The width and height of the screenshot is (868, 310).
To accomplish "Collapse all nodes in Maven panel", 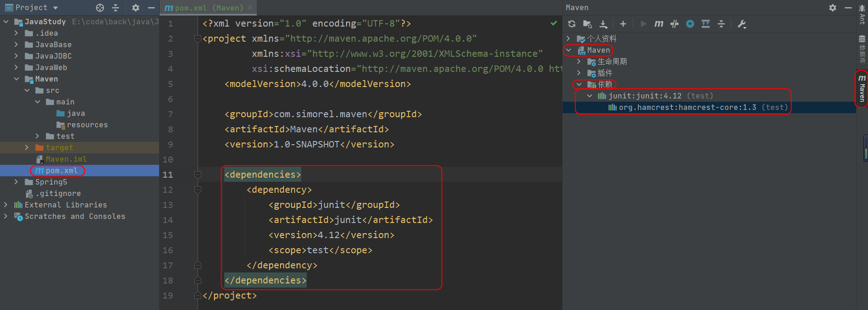I will click(x=721, y=24).
